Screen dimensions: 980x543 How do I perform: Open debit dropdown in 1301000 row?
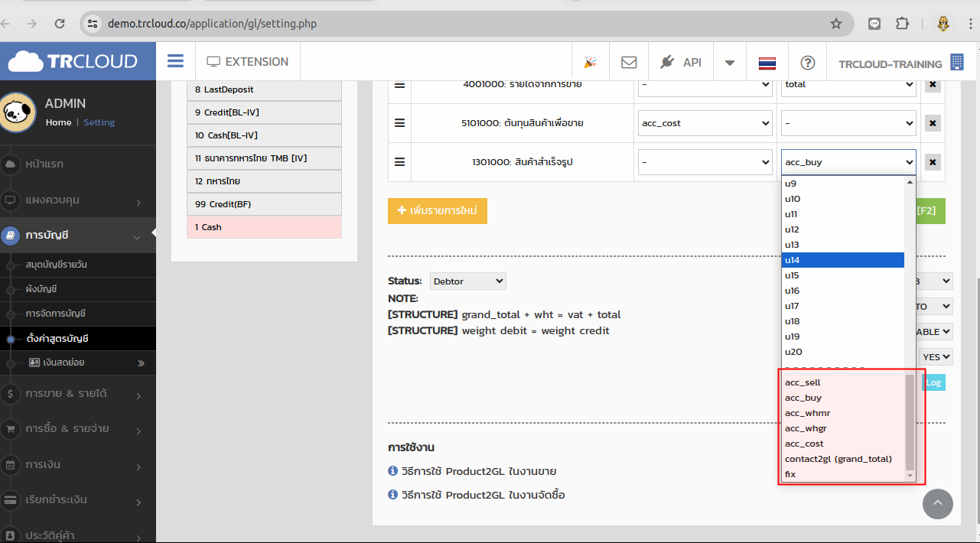coord(705,161)
